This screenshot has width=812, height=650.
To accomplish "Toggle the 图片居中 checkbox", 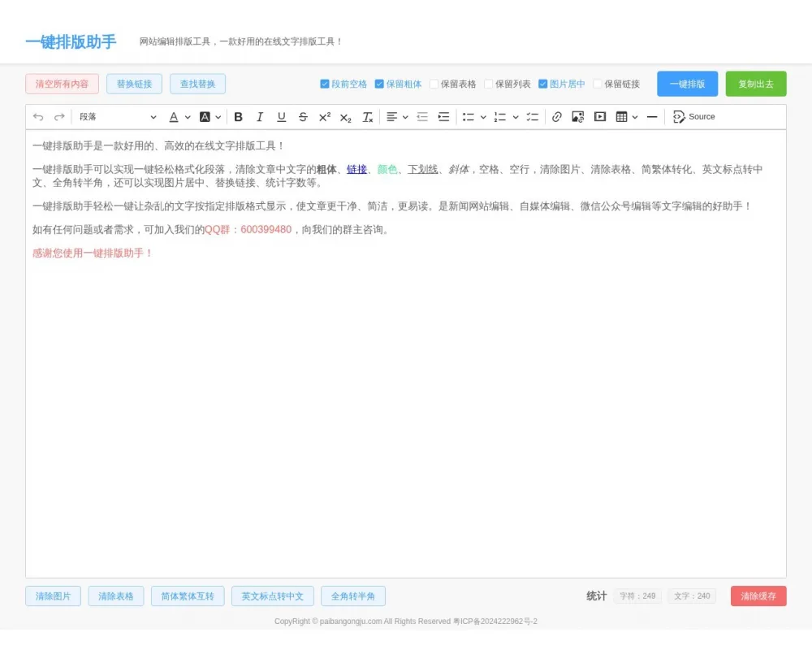I will 542,84.
